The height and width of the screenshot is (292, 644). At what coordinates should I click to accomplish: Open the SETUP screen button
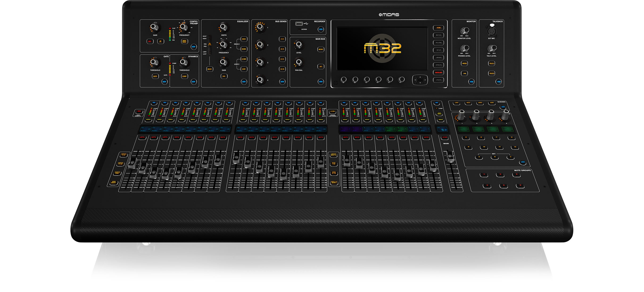coord(439,50)
